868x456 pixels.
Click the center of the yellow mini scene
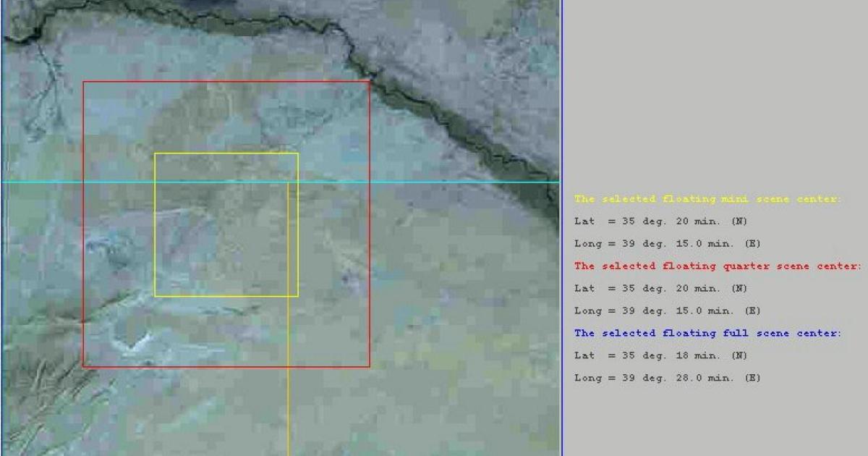click(x=225, y=224)
